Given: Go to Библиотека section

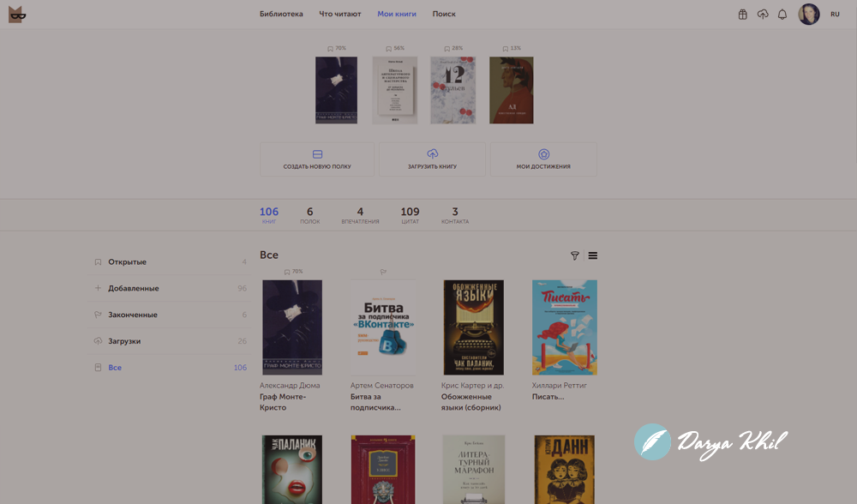Looking at the screenshot, I should click(281, 15).
